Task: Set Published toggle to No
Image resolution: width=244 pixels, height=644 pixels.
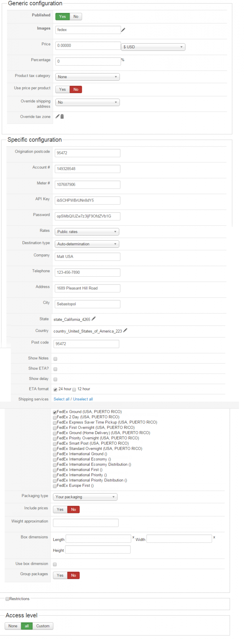Action: click(x=76, y=17)
